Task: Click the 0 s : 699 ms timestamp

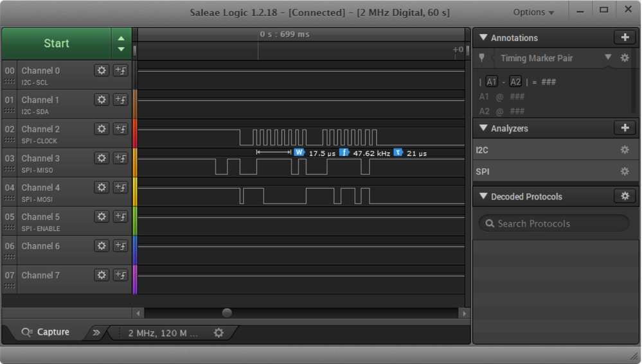Action: pos(285,35)
